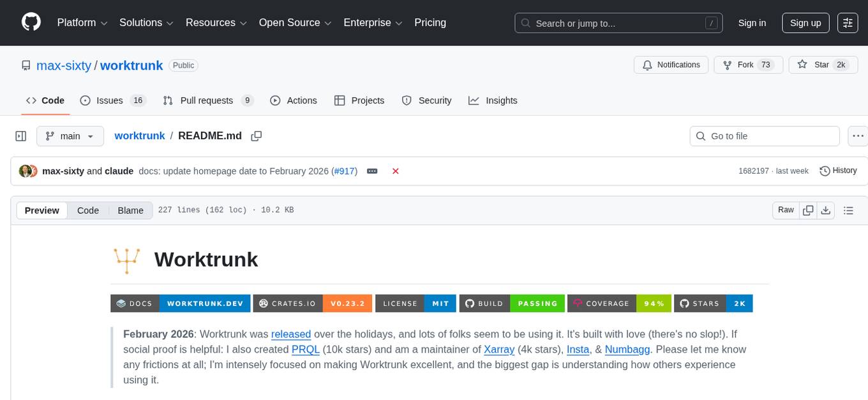Copy raw file contents
This screenshot has width=868, height=400.
808,210
